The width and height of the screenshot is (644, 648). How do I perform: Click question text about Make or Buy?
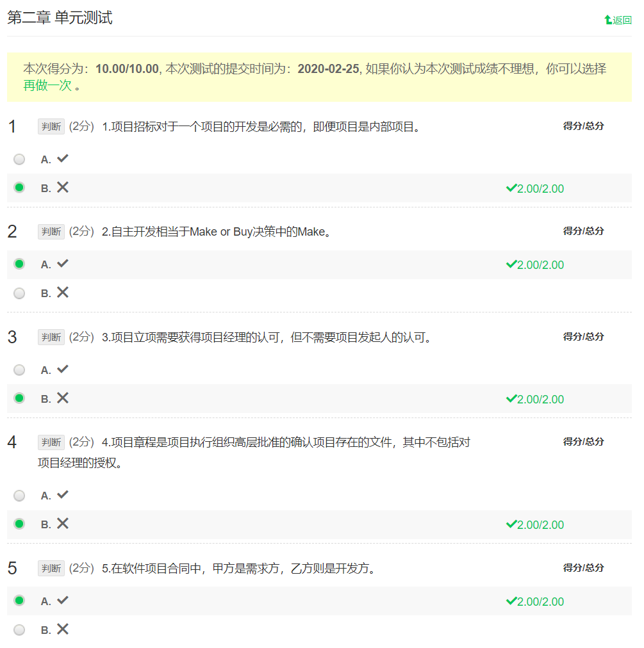[x=216, y=231]
